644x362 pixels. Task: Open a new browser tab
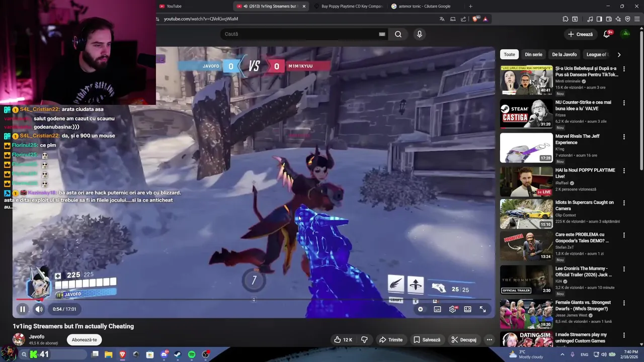pyautogui.click(x=470, y=6)
